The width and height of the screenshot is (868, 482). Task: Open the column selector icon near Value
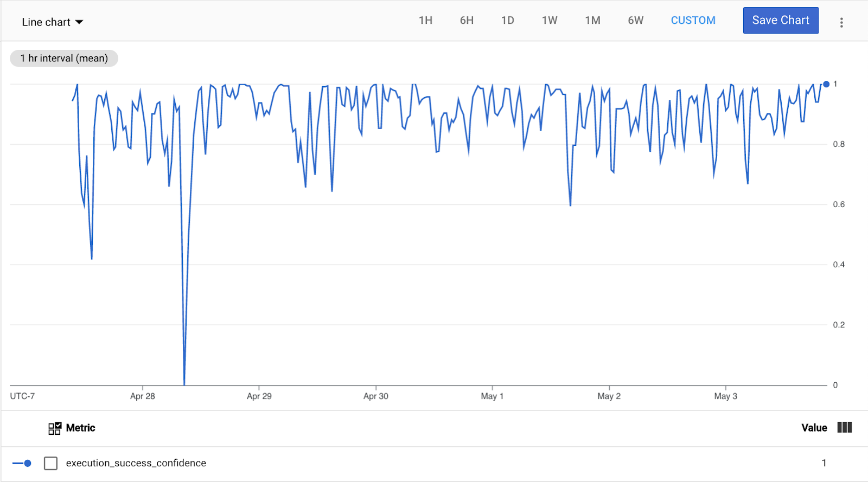(845, 428)
